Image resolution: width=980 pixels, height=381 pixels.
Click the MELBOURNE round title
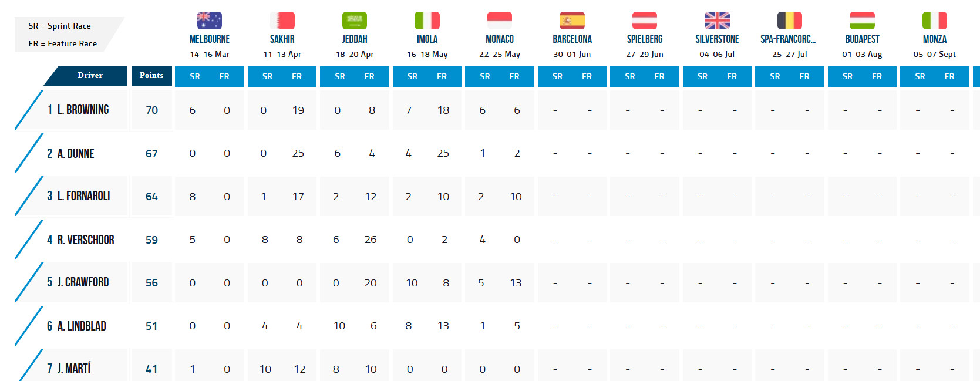point(210,39)
